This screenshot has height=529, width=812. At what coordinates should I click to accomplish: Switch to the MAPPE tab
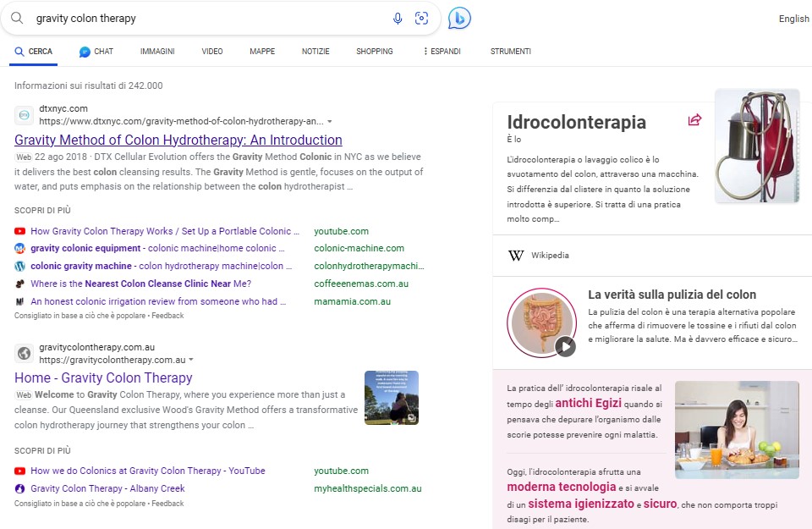point(262,52)
